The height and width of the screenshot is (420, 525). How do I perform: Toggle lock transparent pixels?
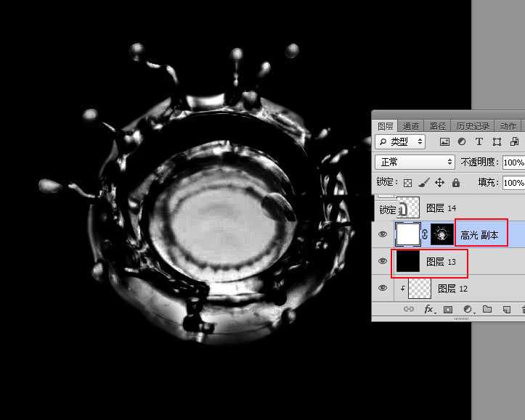[x=407, y=183]
